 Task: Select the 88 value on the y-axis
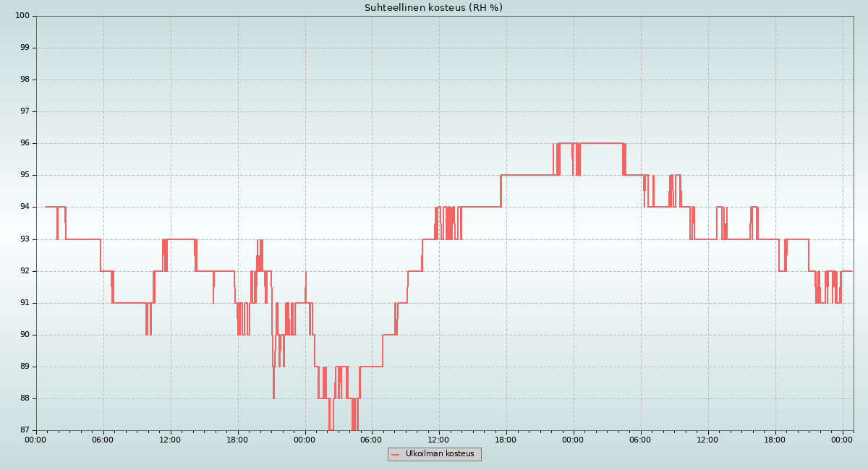pos(25,398)
